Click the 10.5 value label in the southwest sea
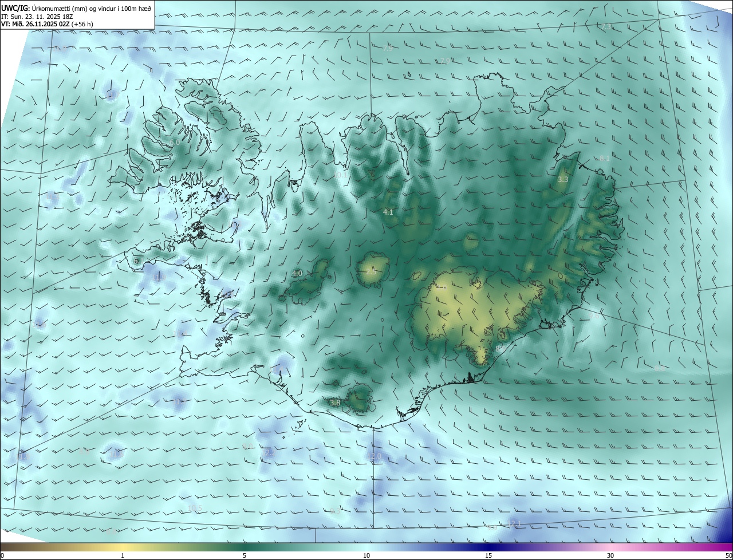 pyautogui.click(x=195, y=508)
